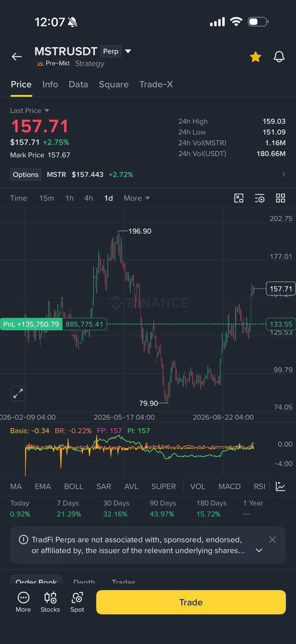Tap the 30 Days 32.16% return

(x=116, y=508)
